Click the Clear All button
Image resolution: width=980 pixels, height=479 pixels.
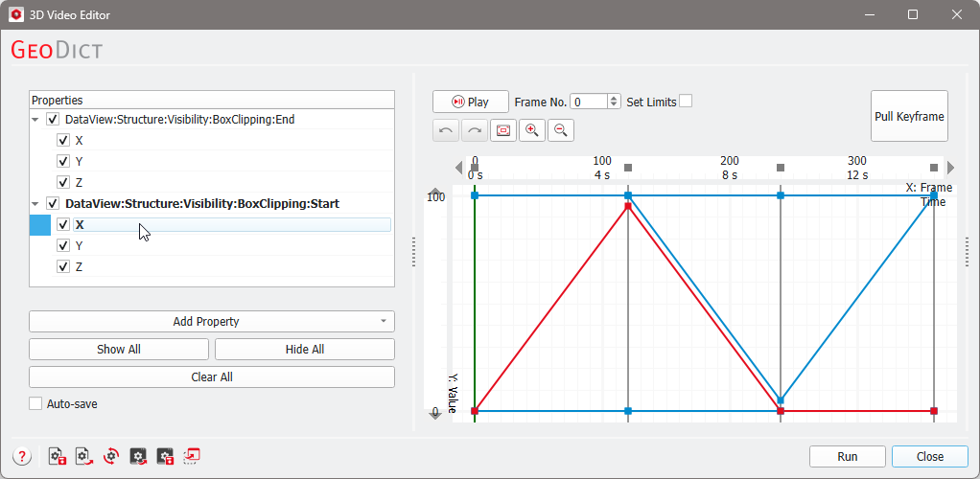point(212,377)
